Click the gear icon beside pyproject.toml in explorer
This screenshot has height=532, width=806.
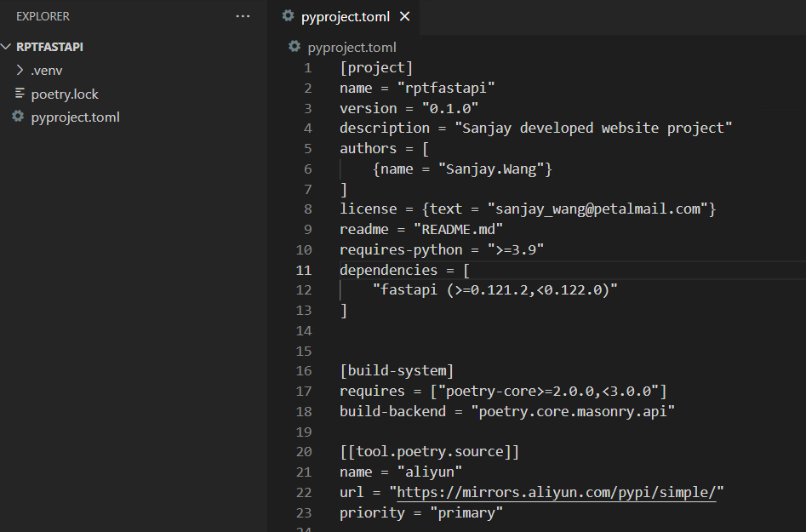pos(18,116)
